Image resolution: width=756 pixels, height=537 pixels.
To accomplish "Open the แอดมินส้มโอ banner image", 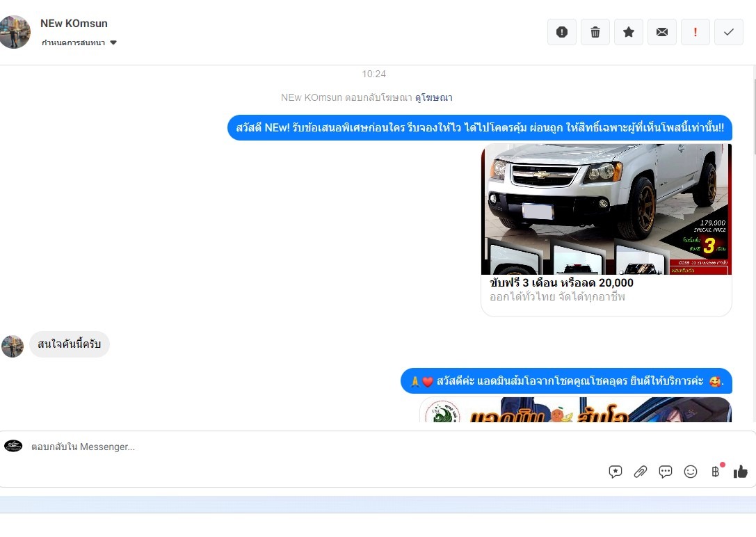I will (575, 410).
